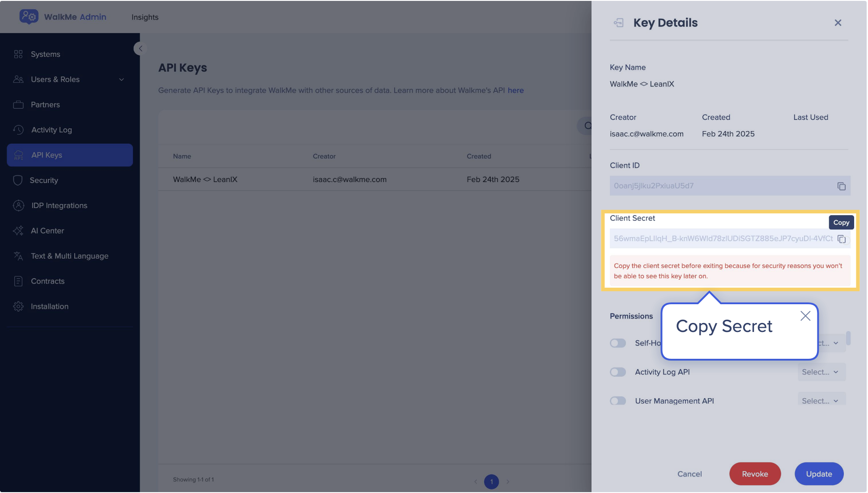The image size is (868, 493).
Task: Click the Systems grid icon in sidebar
Action: [x=18, y=54]
